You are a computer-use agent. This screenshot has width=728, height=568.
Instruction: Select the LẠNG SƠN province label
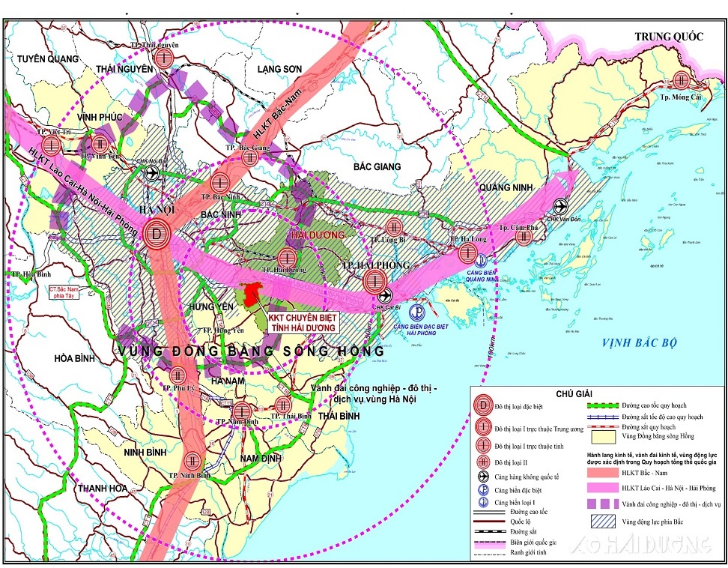[x=279, y=69]
